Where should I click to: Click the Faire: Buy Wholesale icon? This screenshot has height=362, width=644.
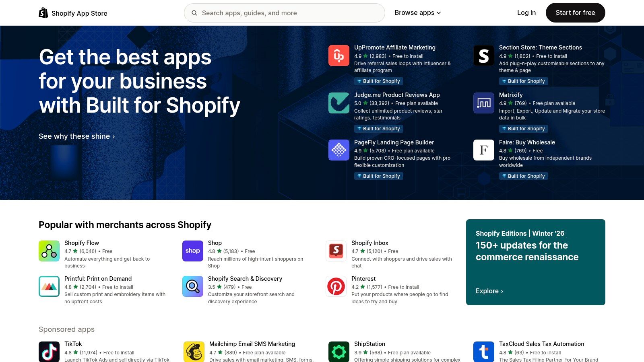tap(483, 150)
